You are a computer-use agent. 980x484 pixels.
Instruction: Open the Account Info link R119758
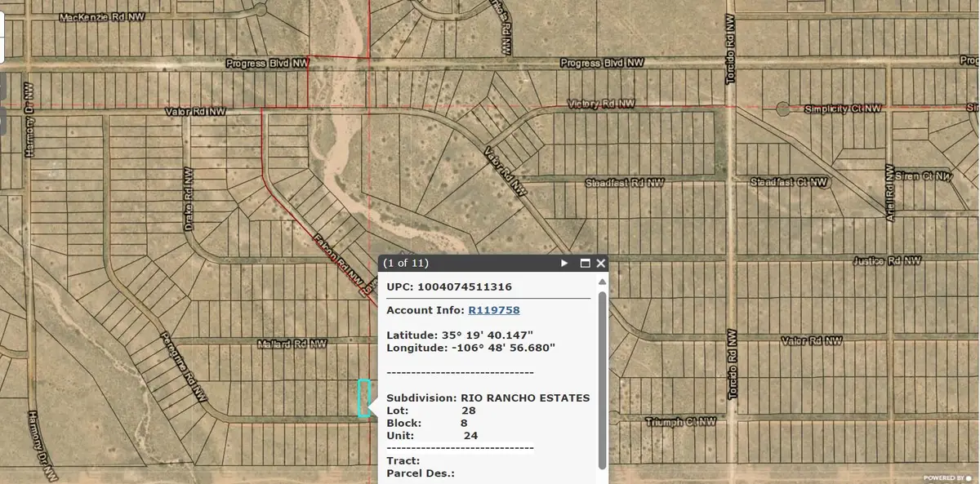tap(493, 310)
